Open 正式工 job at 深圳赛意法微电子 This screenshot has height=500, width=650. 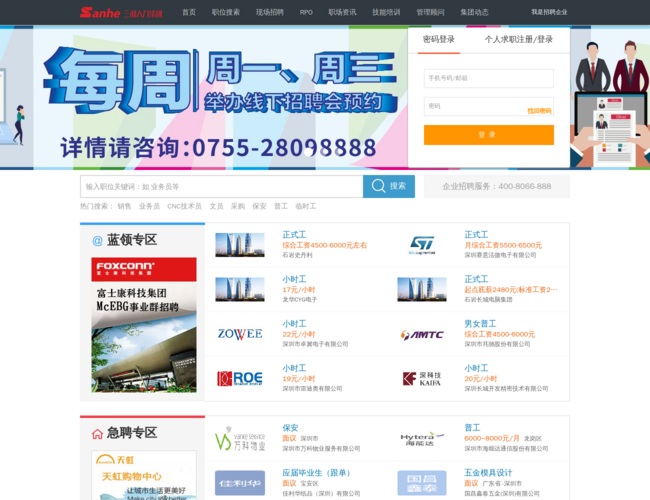click(476, 235)
